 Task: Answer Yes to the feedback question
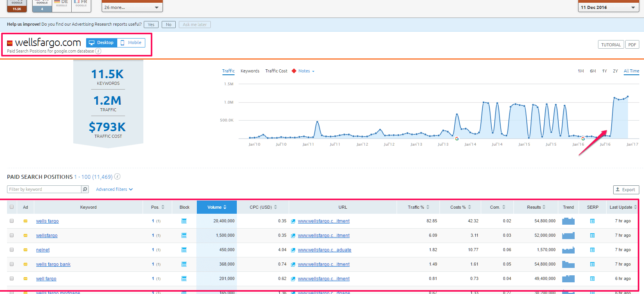[151, 25]
